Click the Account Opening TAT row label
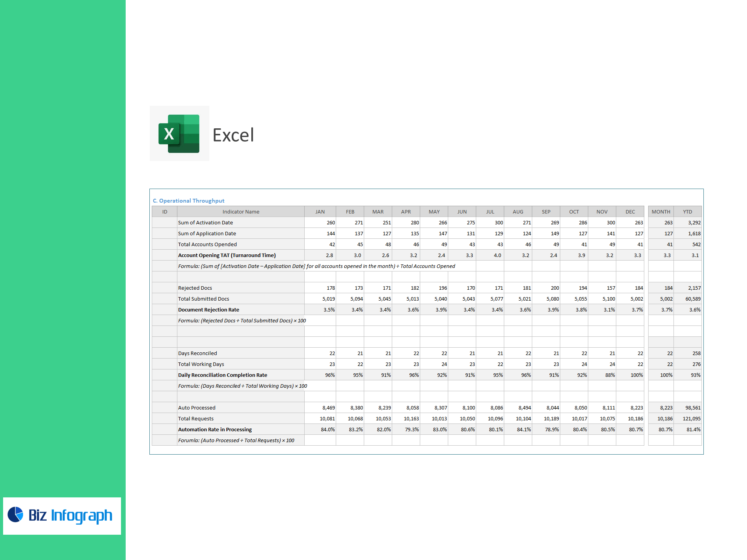747x560 pixels. 227,255
